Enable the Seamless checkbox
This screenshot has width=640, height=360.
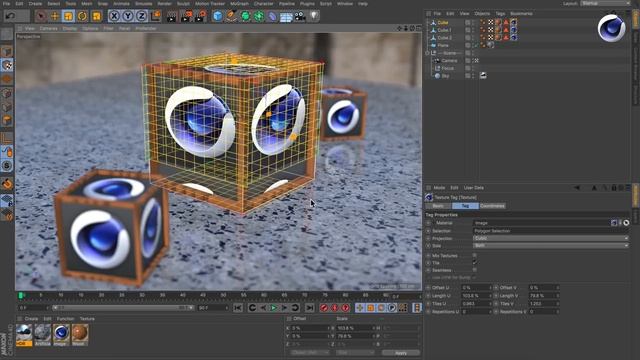pyautogui.click(x=474, y=270)
